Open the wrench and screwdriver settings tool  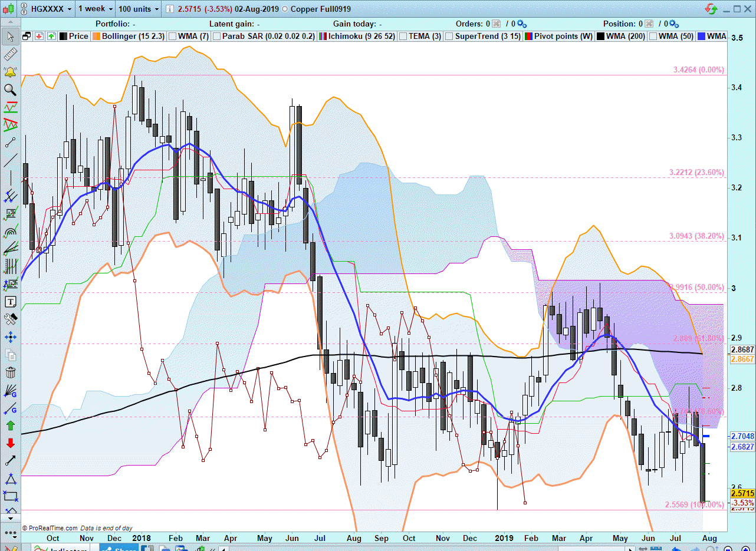[x=10, y=319]
